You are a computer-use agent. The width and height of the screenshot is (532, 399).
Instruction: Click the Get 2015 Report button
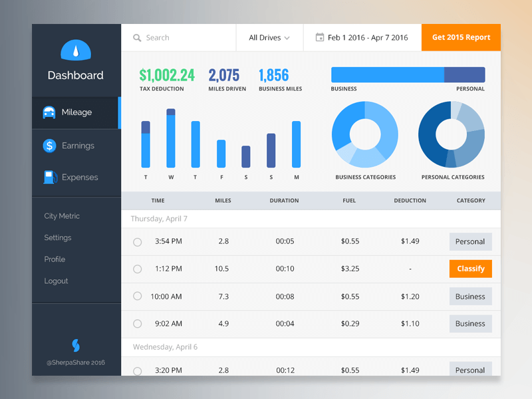pos(461,37)
